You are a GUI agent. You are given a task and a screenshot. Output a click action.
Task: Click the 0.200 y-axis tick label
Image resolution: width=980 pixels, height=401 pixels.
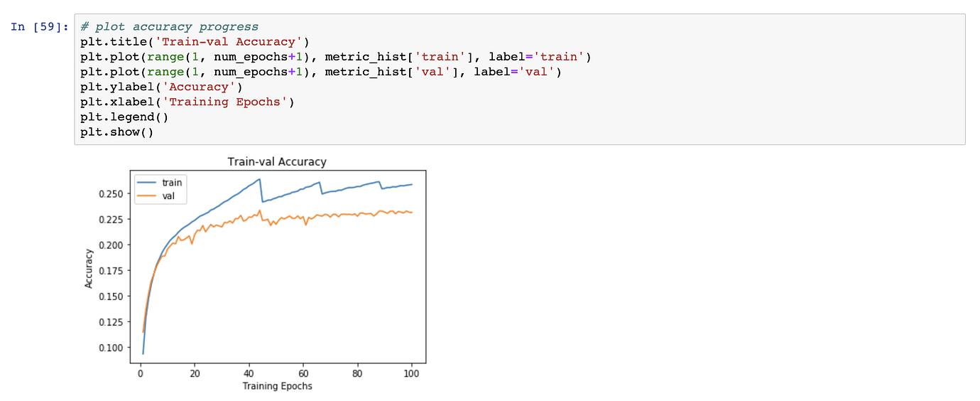(x=111, y=245)
